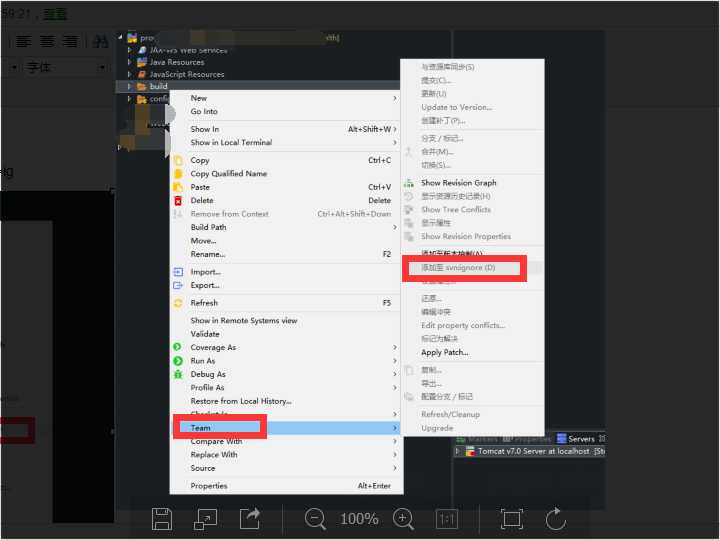The height and width of the screenshot is (540, 720).
Task: Open the Source submenu arrow
Action: tap(395, 468)
